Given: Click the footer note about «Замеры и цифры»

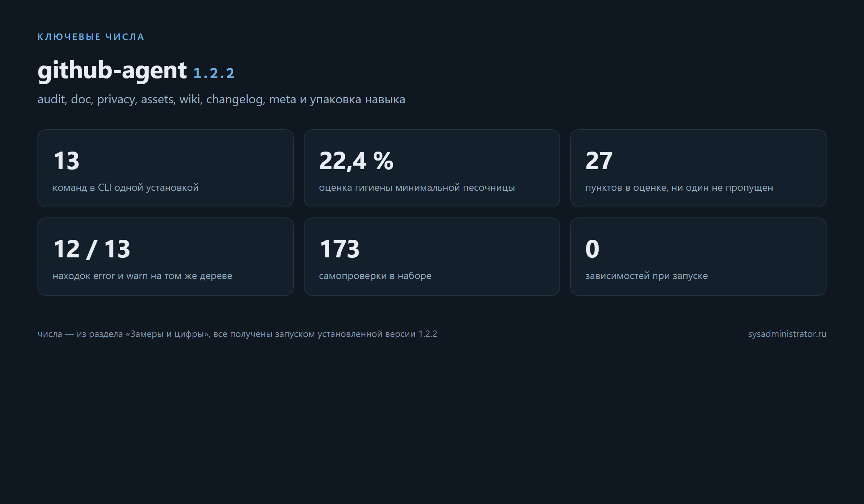Looking at the screenshot, I should pos(237,334).
